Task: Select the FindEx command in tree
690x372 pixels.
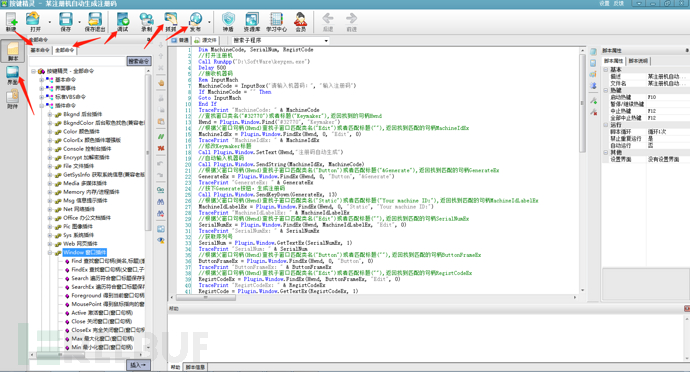Action: pos(108,270)
